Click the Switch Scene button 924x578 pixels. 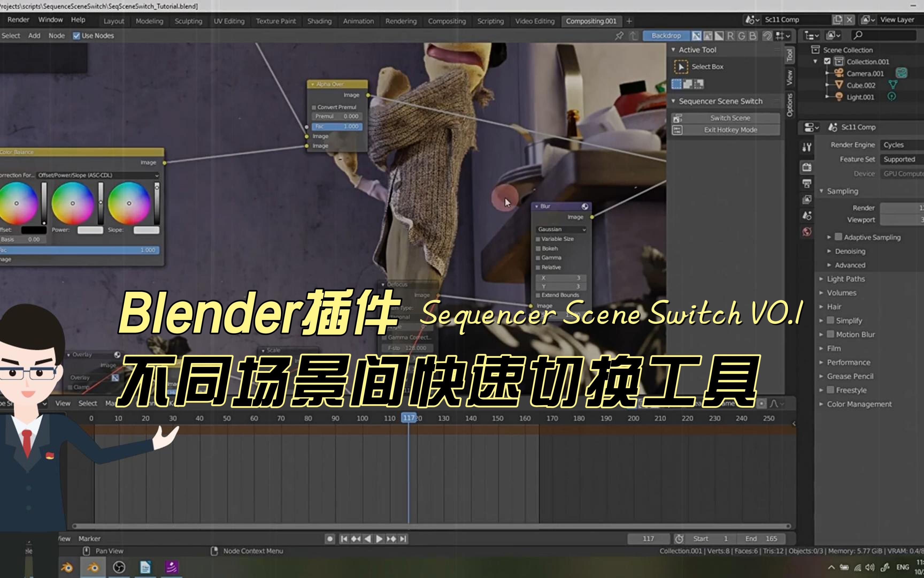point(725,118)
